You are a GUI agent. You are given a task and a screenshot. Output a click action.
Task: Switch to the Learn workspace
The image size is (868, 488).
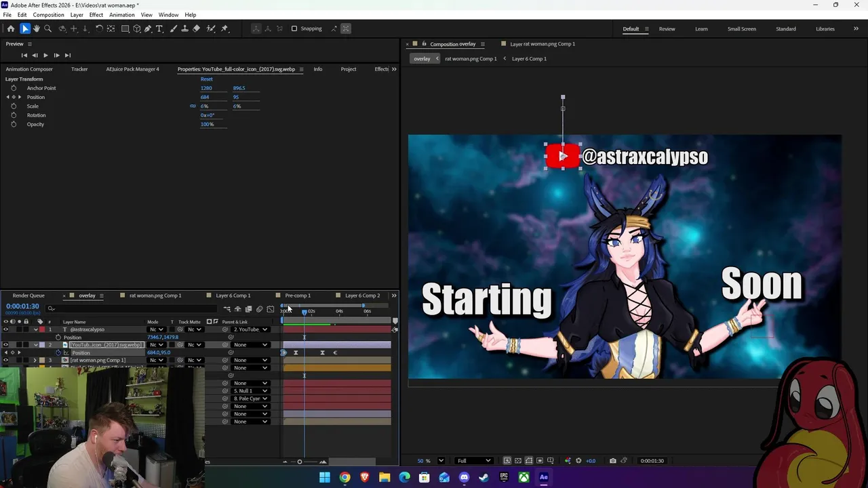tap(701, 29)
